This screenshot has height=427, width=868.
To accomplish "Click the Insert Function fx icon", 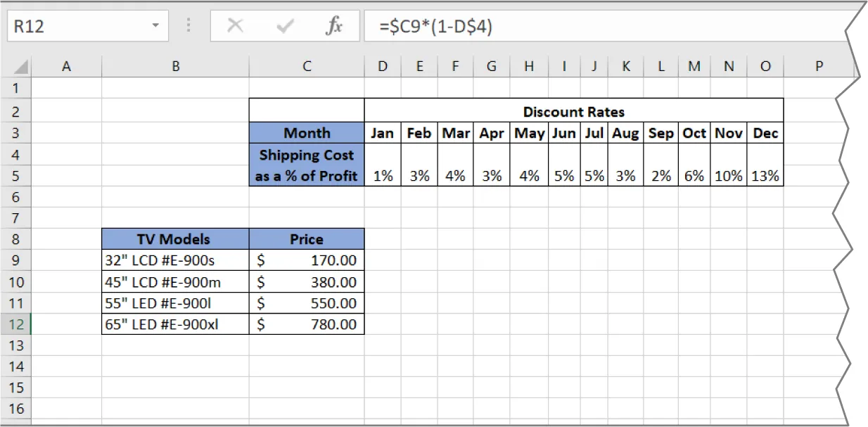I will coord(334,26).
